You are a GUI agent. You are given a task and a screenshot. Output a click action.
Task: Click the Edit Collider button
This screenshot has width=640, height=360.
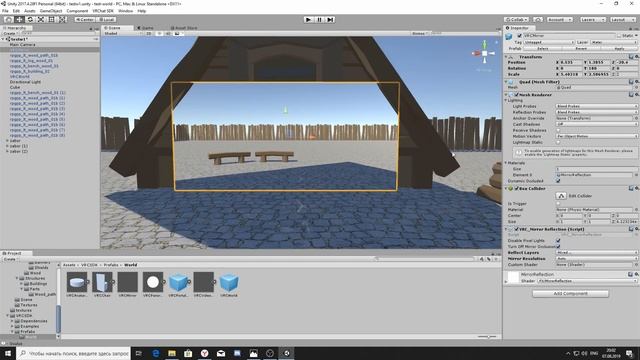pos(561,196)
